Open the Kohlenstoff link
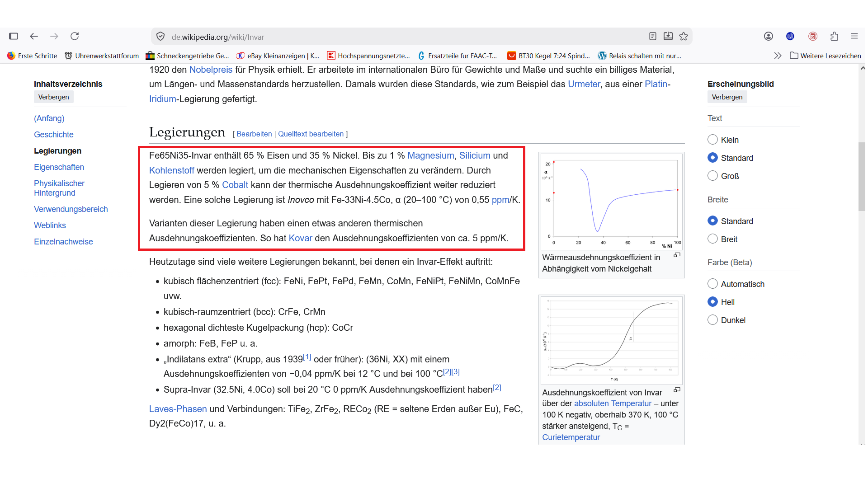Viewport: 868px width, 488px height. (x=172, y=170)
